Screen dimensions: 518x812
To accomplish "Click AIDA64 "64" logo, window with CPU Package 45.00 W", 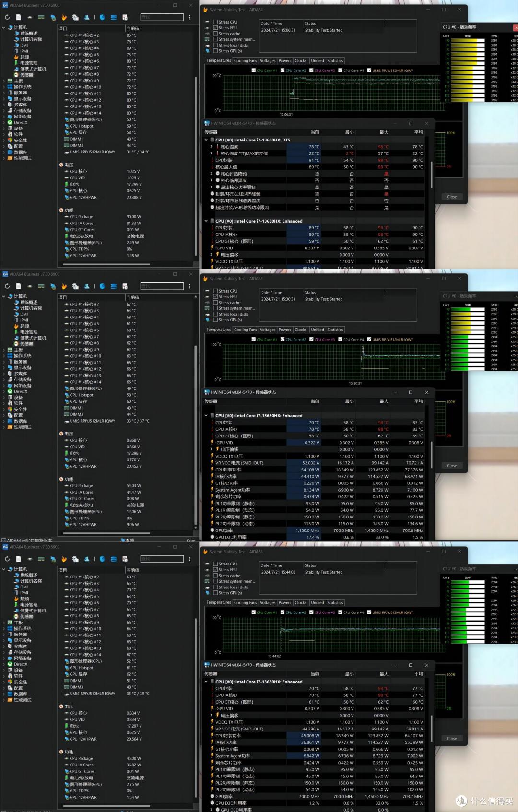I will [5, 547].
